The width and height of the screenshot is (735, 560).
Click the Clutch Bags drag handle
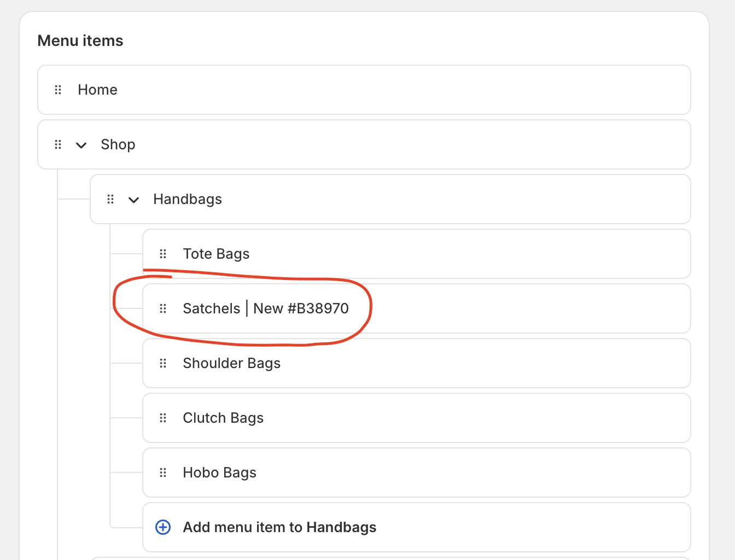click(163, 418)
